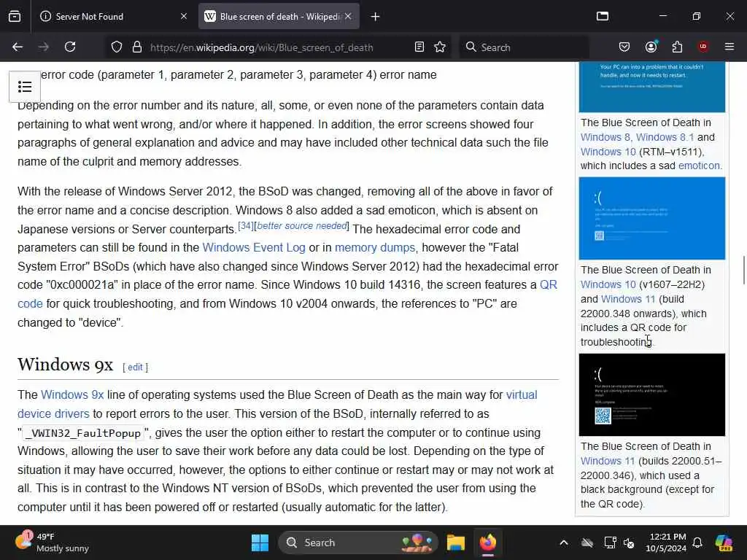Image resolution: width=747 pixels, height=560 pixels.
Task: Open the QR code article link
Action: coord(548,285)
